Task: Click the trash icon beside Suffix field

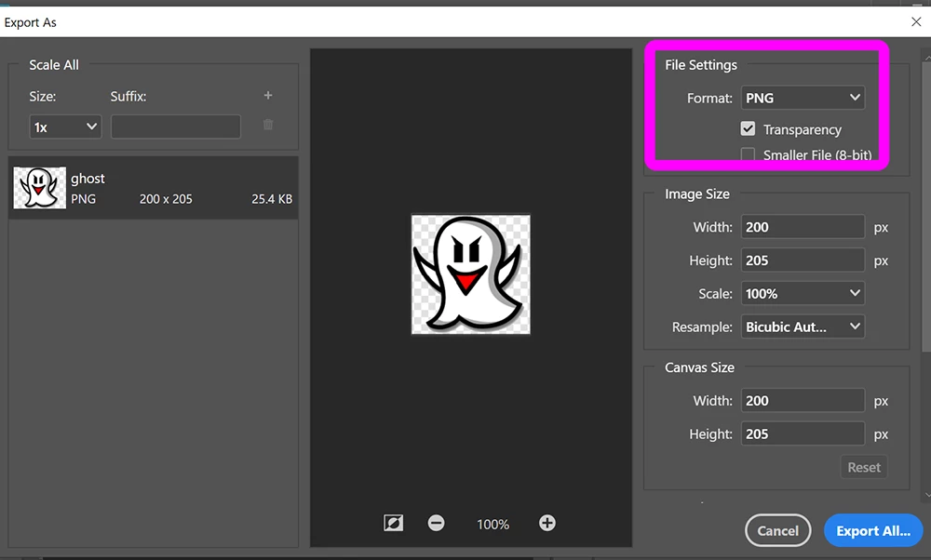Action: coord(268,125)
